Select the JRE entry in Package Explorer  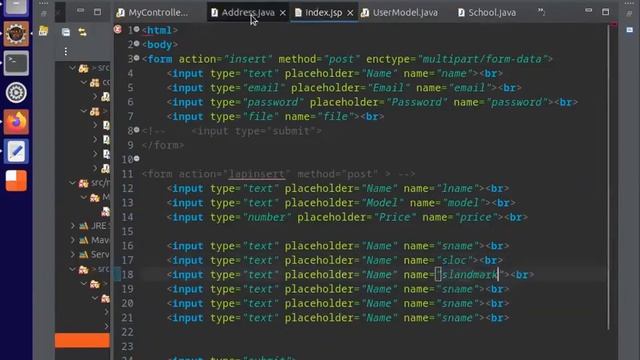tap(94, 226)
